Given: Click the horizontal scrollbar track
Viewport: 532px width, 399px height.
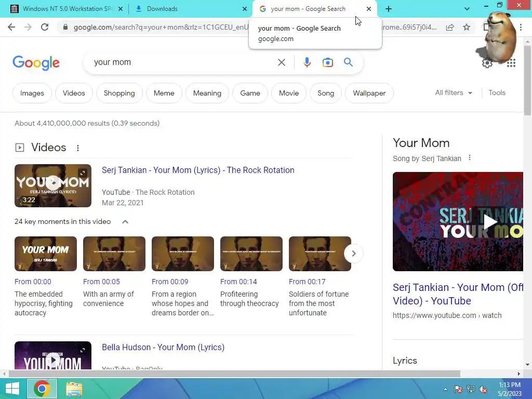Looking at the screenshot, I should [x=488, y=374].
